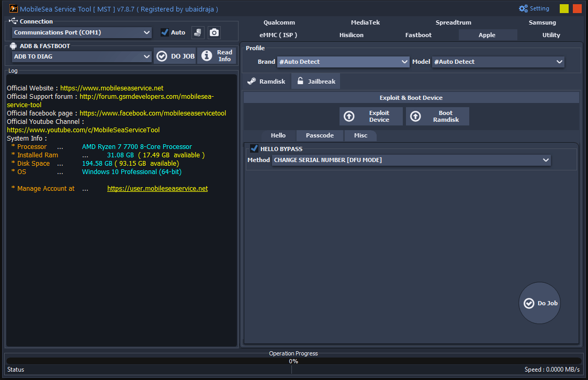
Task: Expand the ADB TO DIAG dropdown
Action: (81, 55)
